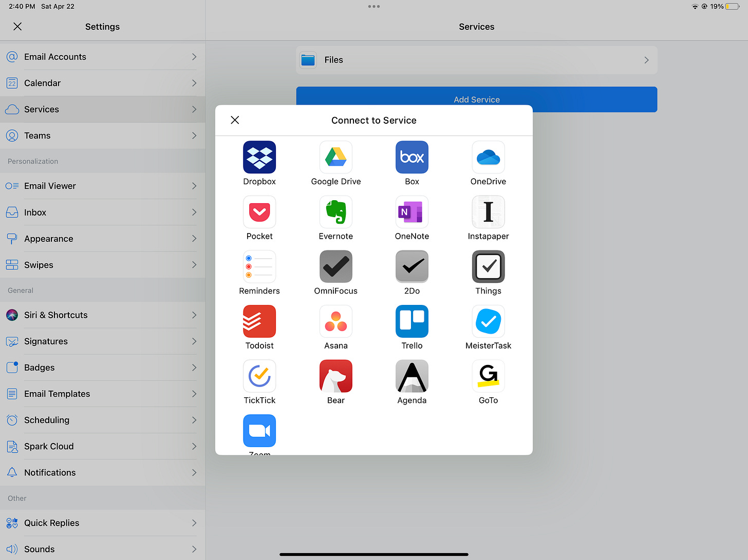Tap the Email Templates page icon

click(x=12, y=394)
